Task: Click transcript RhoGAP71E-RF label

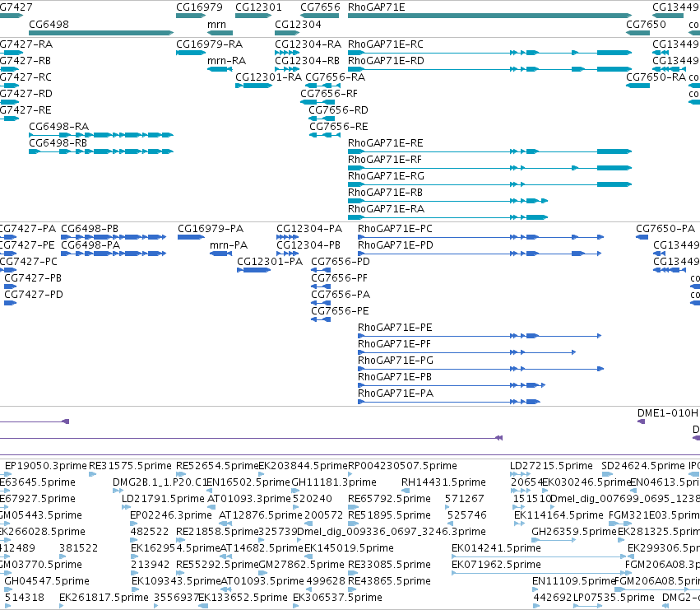Action: pyautogui.click(x=385, y=160)
